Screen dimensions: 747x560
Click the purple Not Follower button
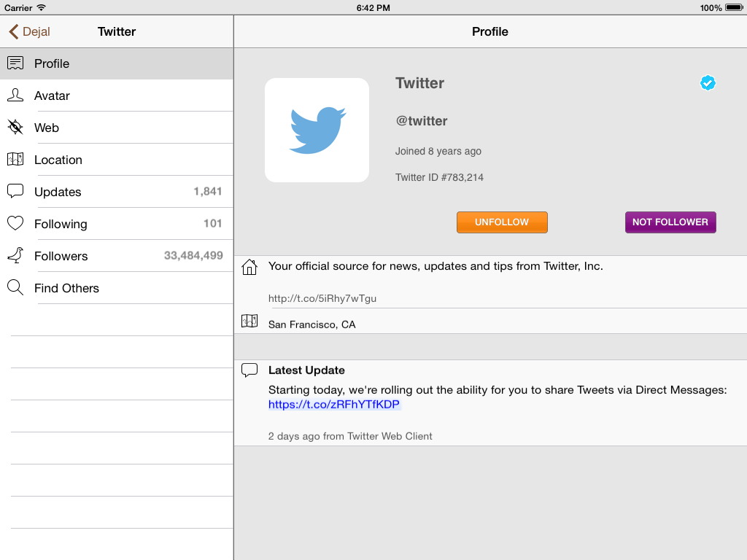coord(670,222)
